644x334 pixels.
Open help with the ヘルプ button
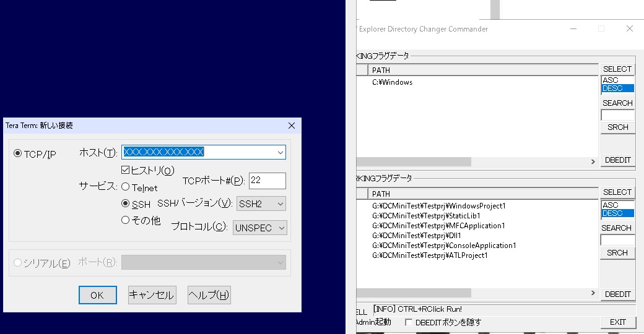click(x=209, y=295)
